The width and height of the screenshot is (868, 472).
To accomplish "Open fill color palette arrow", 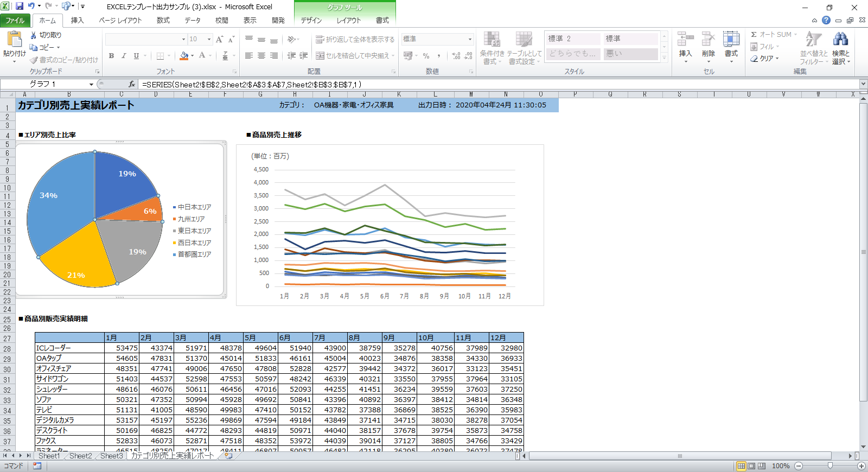I will [x=192, y=55].
